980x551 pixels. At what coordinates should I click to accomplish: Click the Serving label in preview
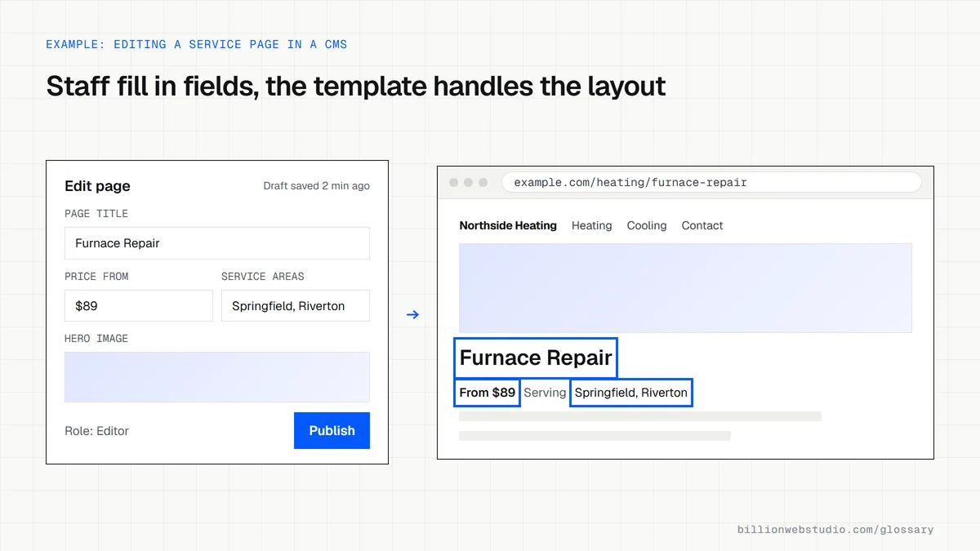(545, 393)
